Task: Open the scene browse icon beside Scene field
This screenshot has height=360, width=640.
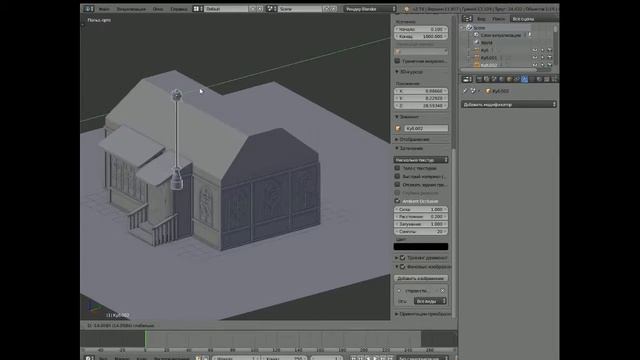Action: [271, 9]
